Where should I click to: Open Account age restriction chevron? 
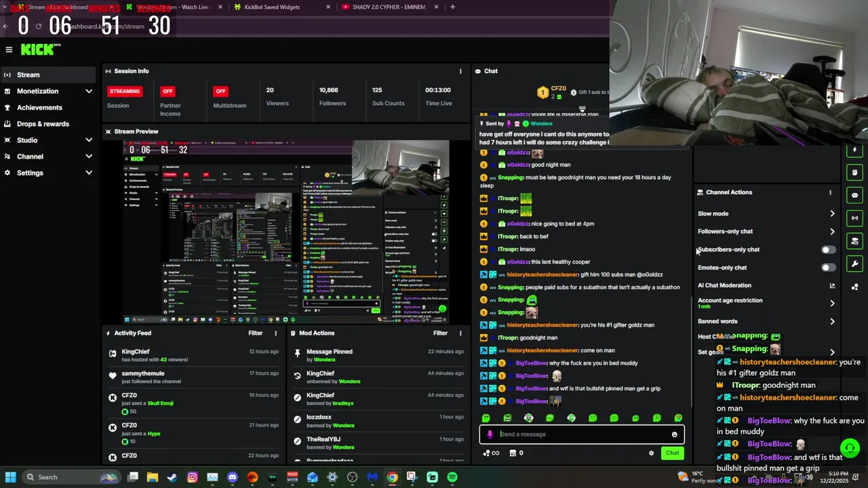tap(832, 303)
